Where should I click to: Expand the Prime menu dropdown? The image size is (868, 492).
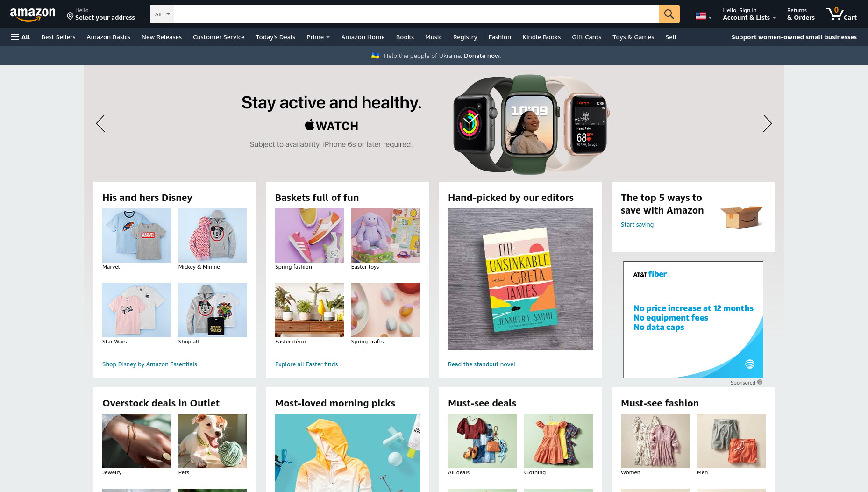click(x=318, y=37)
